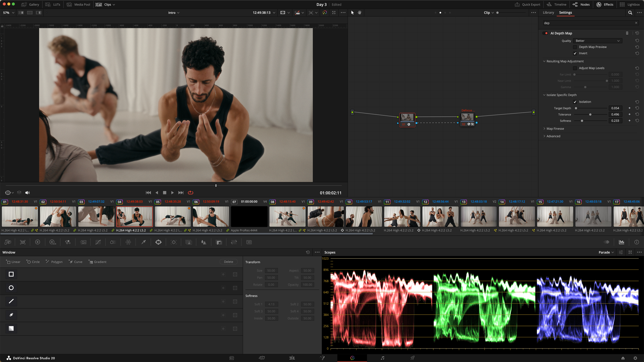Viewport: 644px width, 362px height.
Task: Select the Curves palette icon
Action: (98, 242)
